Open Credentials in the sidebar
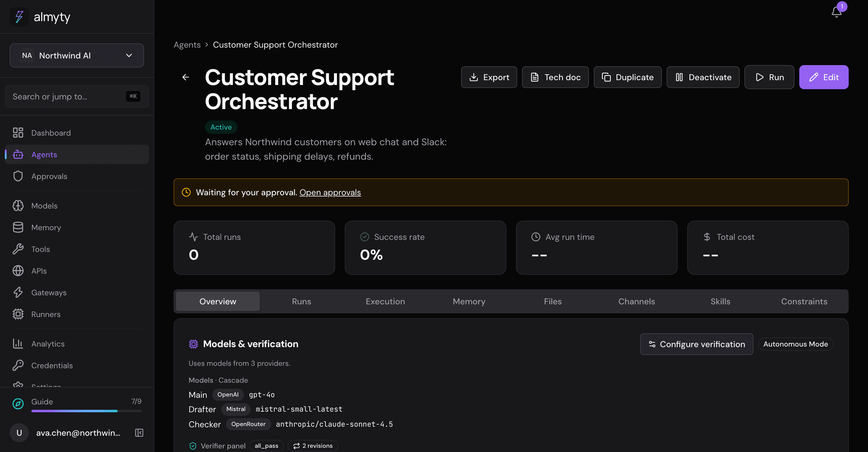This screenshot has height=452, width=868. pos(77,366)
